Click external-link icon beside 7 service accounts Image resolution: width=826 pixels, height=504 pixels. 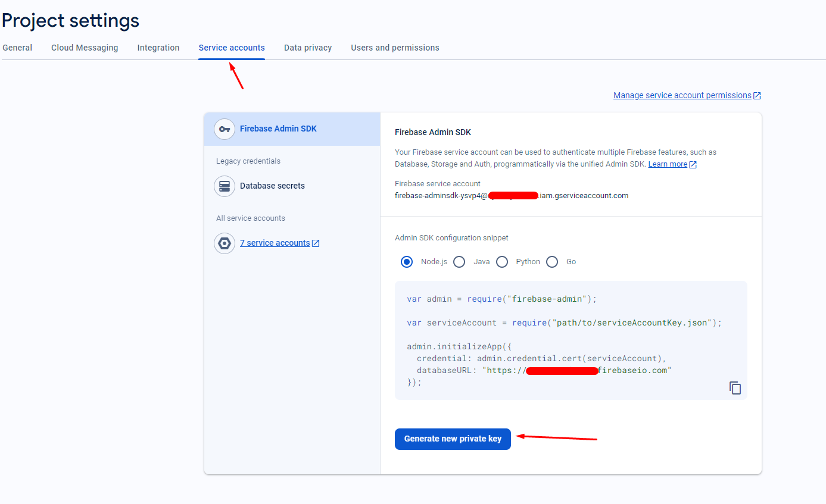coord(316,243)
